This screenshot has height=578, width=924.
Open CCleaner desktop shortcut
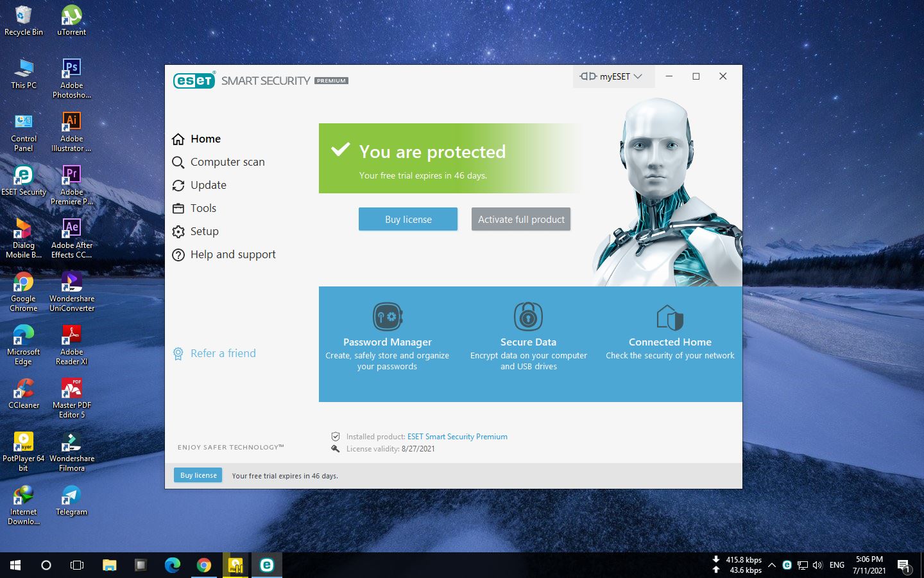coord(24,394)
